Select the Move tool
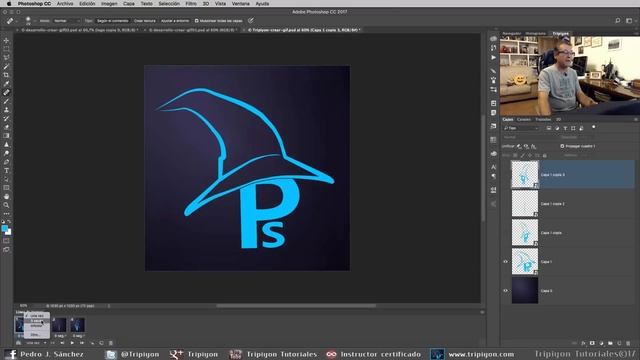The height and width of the screenshot is (360, 640). (6, 40)
